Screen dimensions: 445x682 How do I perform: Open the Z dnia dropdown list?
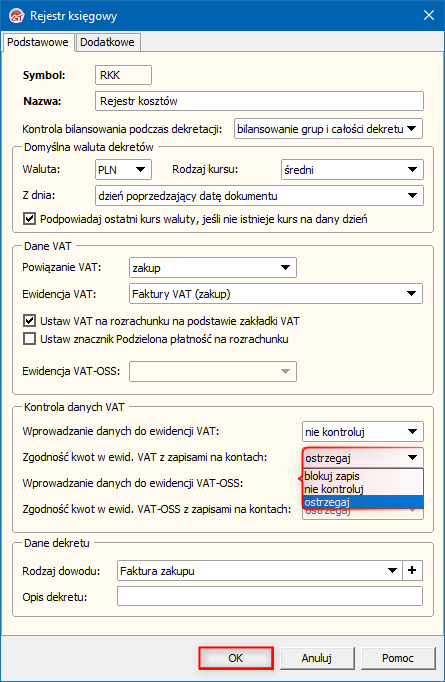coord(259,196)
